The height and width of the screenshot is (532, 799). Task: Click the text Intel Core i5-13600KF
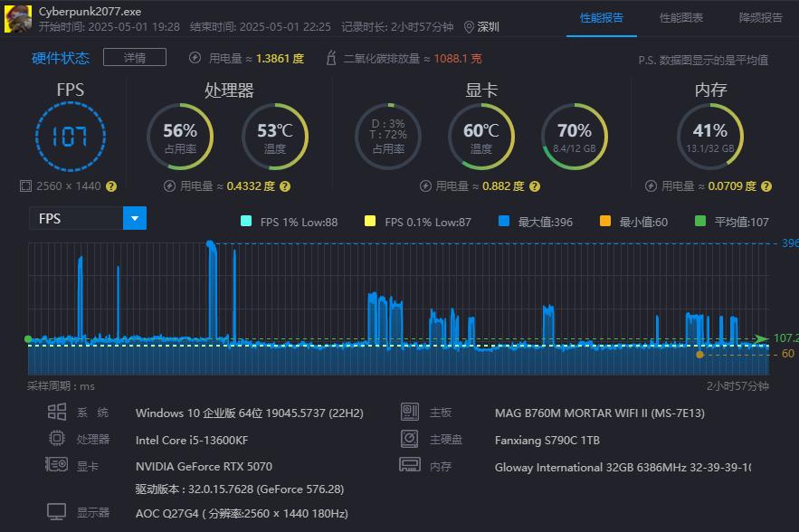(192, 440)
